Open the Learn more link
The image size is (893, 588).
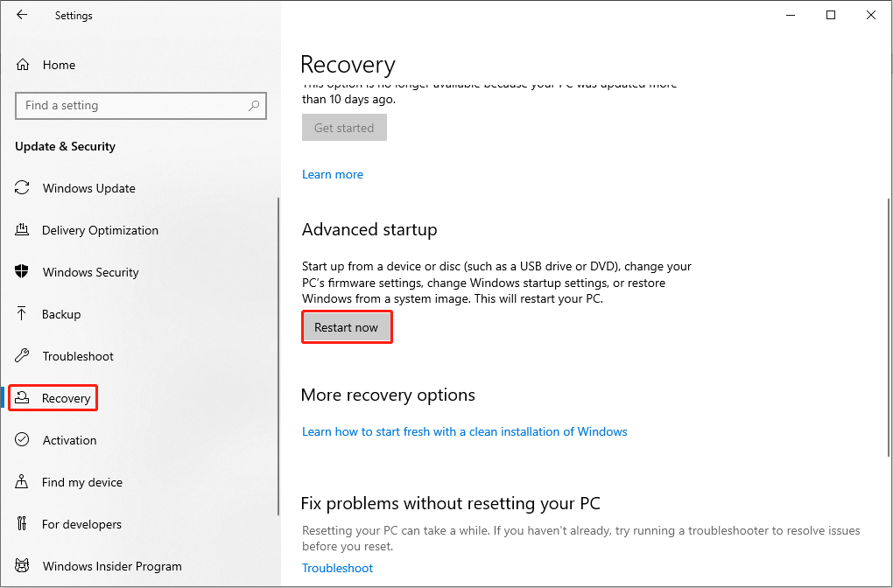[x=332, y=174]
